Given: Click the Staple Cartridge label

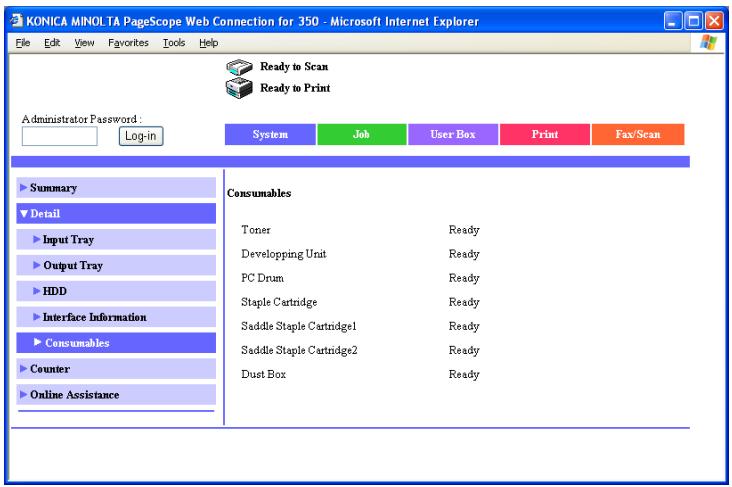Looking at the screenshot, I should pos(279,302).
